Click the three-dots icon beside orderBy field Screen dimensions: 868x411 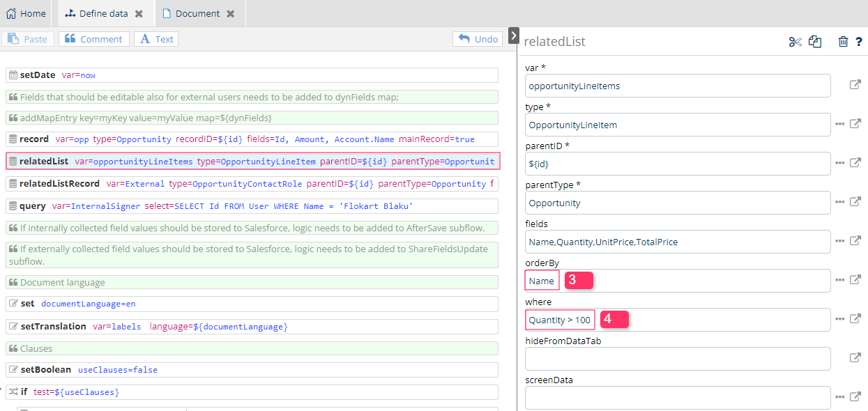840,280
